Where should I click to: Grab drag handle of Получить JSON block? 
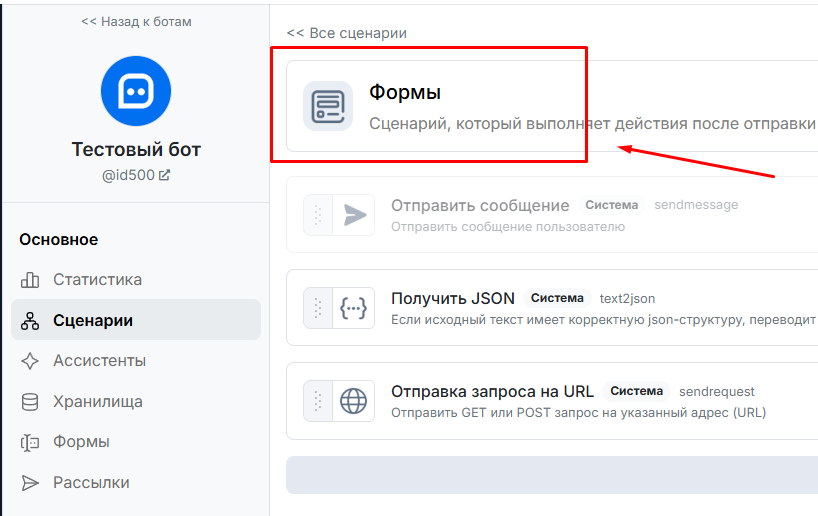click(318, 308)
